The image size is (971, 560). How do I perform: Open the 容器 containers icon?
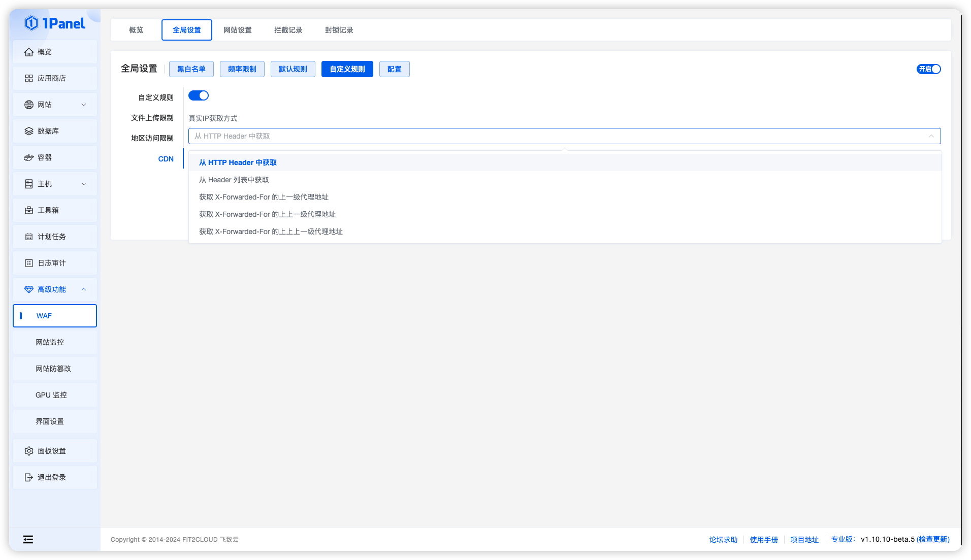tap(28, 157)
